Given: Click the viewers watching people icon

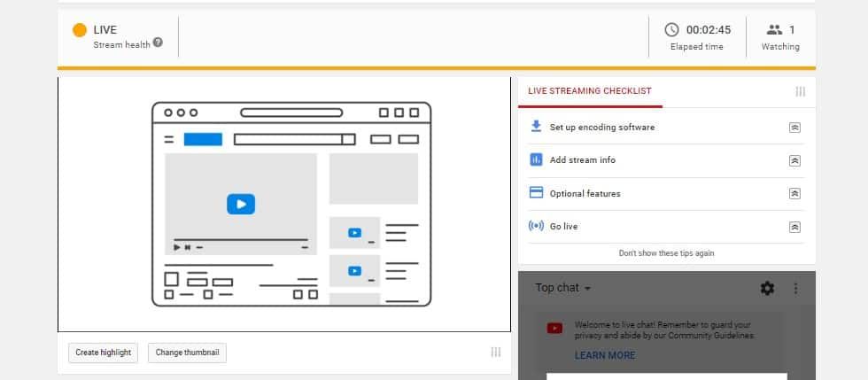Looking at the screenshot, I should pos(773,29).
